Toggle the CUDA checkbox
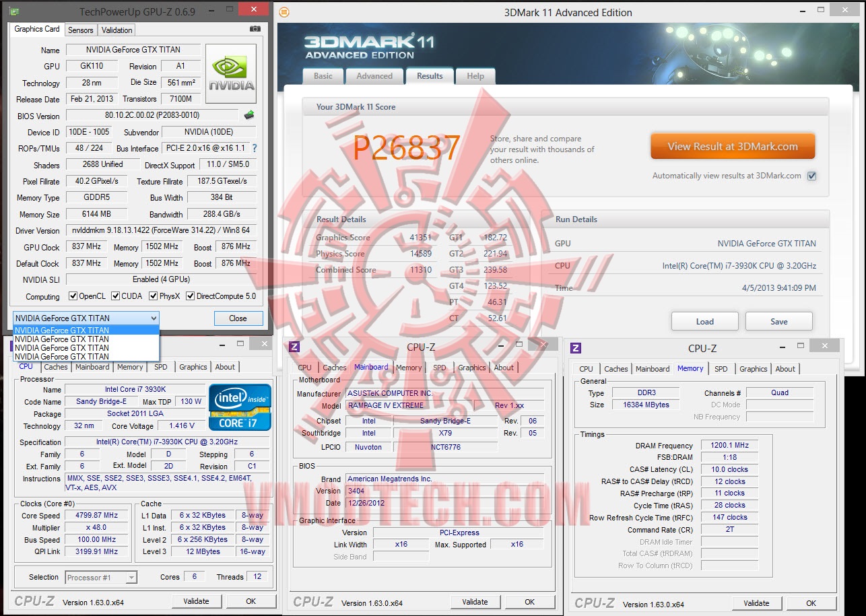 [116, 296]
